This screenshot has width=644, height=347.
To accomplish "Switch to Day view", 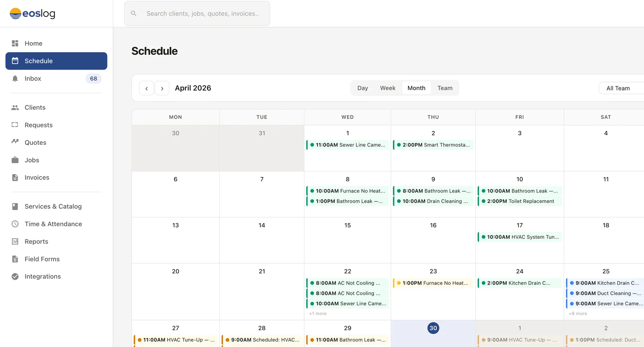I will (x=363, y=88).
